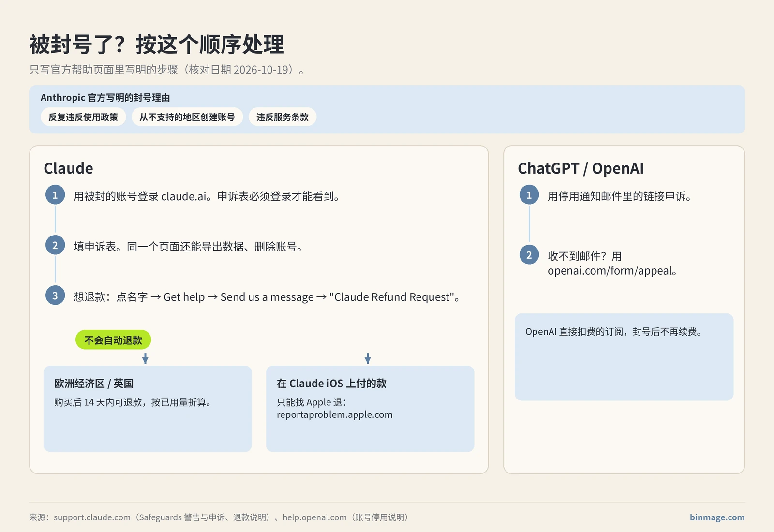Click Claude step 3 refund request text
This screenshot has height=532, width=774.
click(x=267, y=297)
